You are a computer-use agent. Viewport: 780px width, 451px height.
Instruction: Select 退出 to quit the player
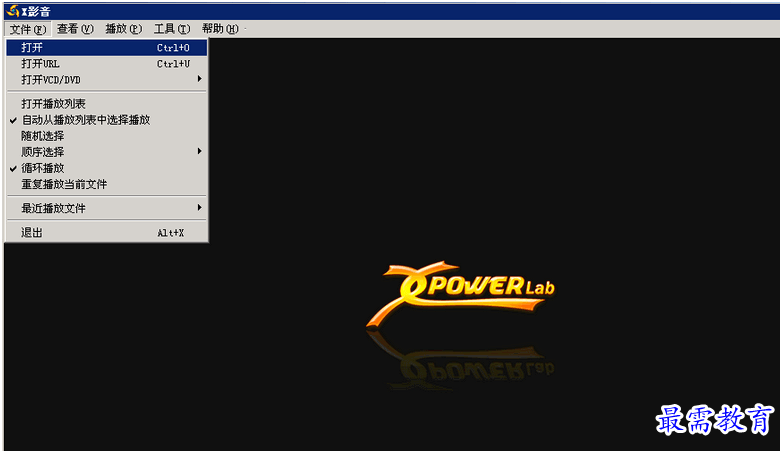tap(106, 233)
